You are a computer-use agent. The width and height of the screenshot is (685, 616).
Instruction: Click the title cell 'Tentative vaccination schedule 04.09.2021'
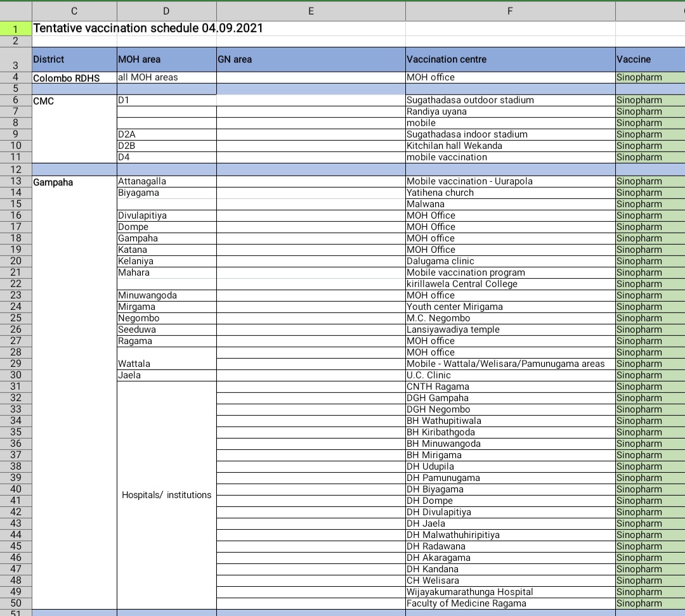[148, 29]
